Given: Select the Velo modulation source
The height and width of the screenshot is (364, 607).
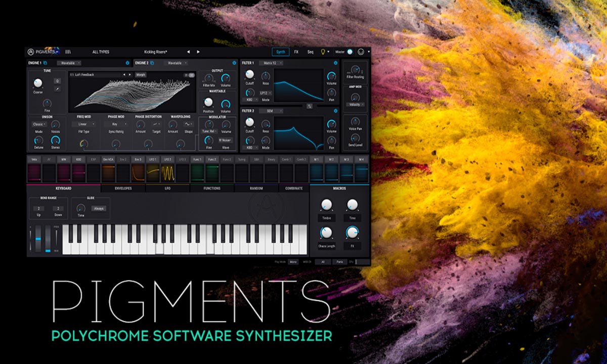Looking at the screenshot, I should tap(34, 159).
